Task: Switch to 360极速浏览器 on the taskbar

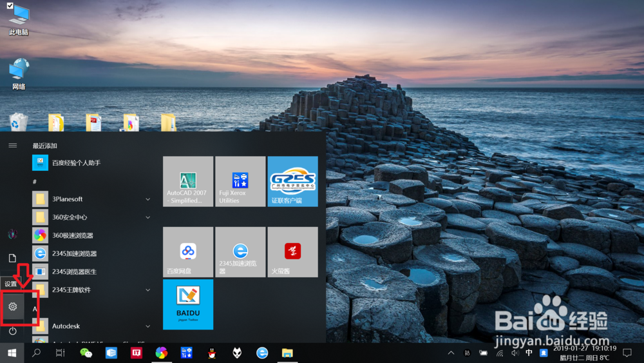Action: (162, 353)
